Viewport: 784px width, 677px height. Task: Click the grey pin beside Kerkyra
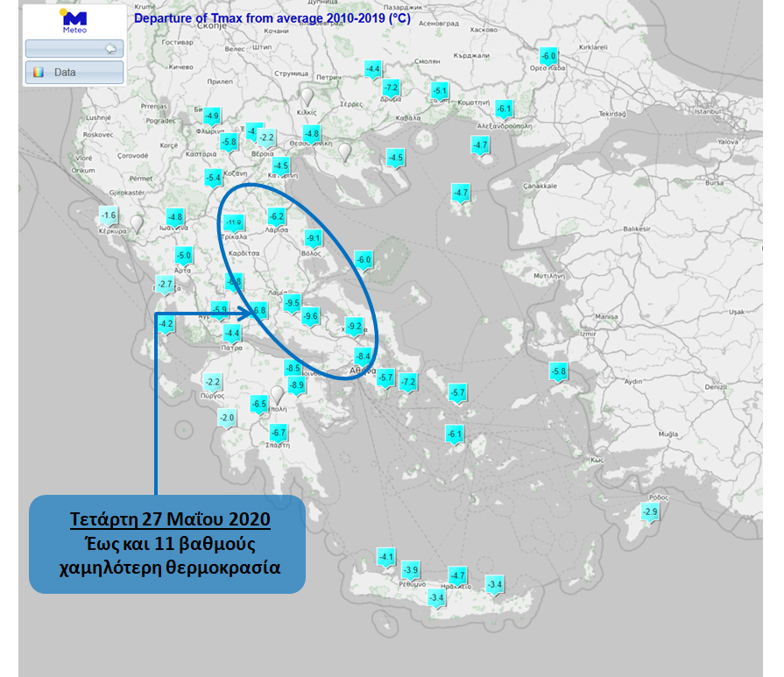(137, 224)
